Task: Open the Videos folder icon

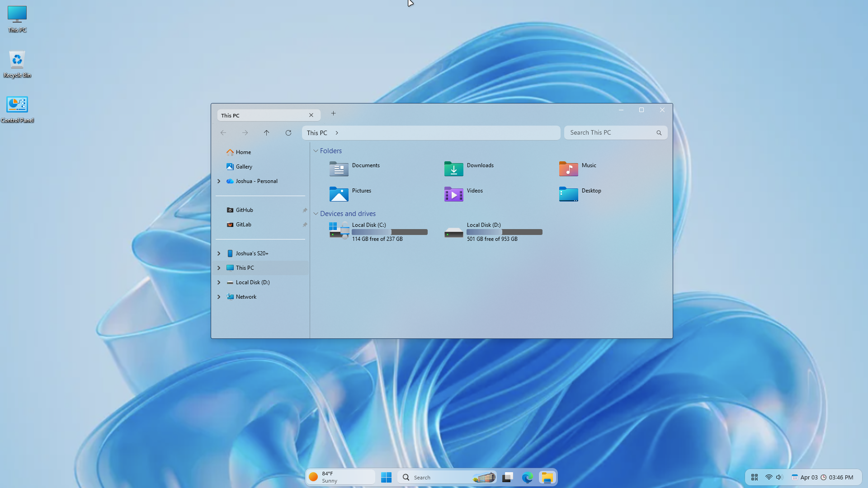Action: tap(453, 194)
